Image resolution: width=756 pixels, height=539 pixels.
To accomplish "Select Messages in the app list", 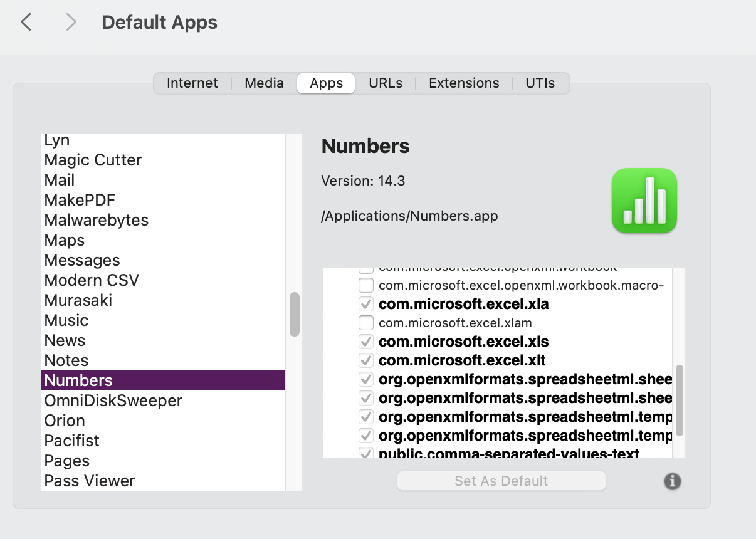I will tap(163, 260).
